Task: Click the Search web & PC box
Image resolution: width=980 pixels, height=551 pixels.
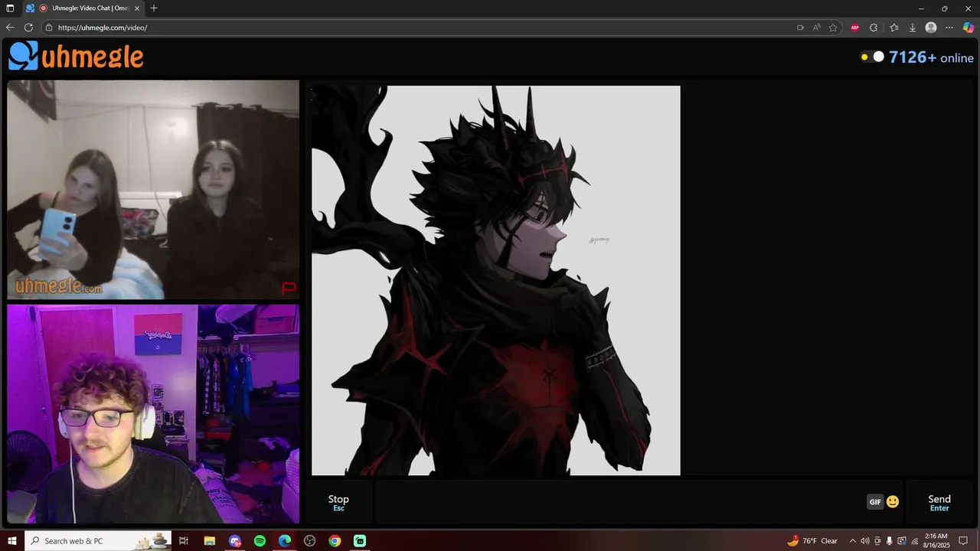Action: (x=98, y=541)
